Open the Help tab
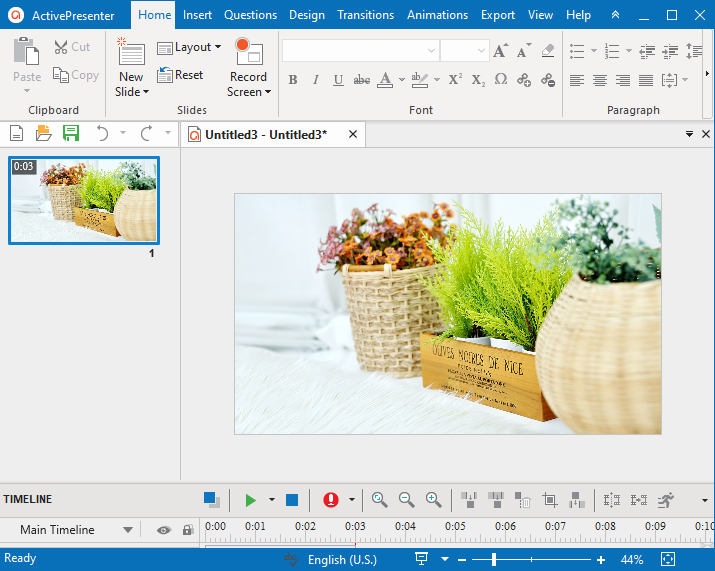Viewport: 715px width, 571px height. 578,15
